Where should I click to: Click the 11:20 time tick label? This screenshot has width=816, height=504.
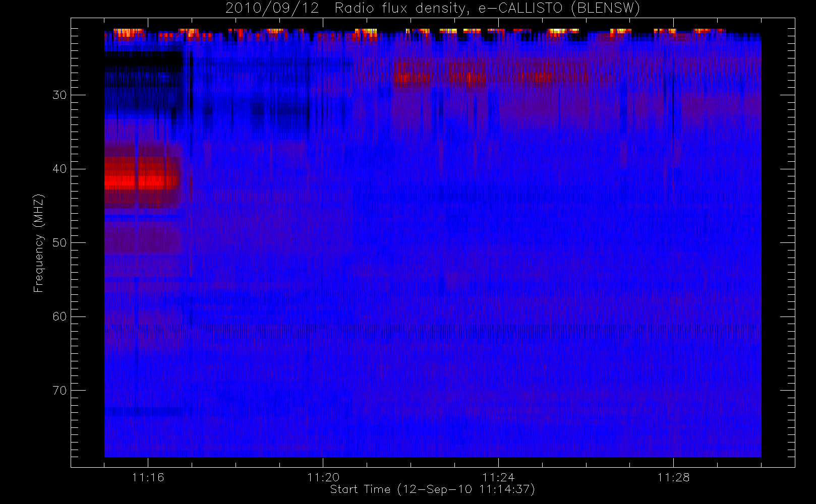pyautogui.click(x=323, y=477)
